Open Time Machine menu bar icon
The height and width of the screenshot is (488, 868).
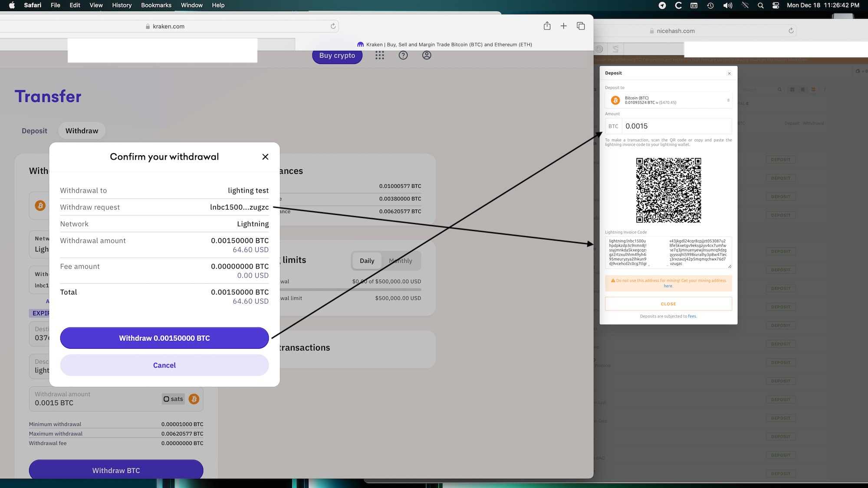click(x=710, y=5)
